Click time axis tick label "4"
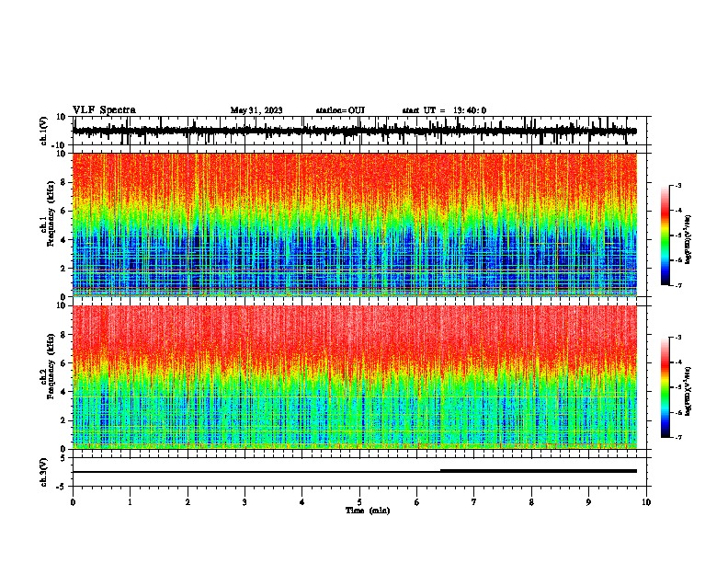The height and width of the screenshot is (563, 728). [302, 502]
